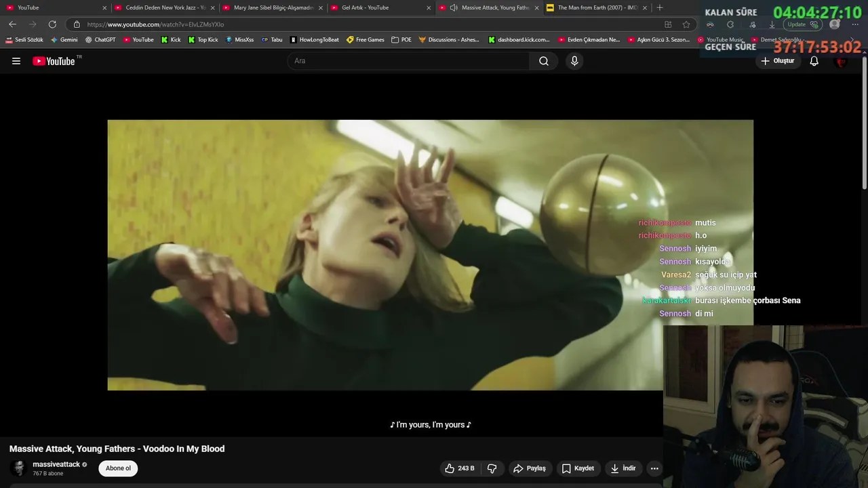
Task: Open Discussions - Ashes bookmark
Action: (x=449, y=40)
